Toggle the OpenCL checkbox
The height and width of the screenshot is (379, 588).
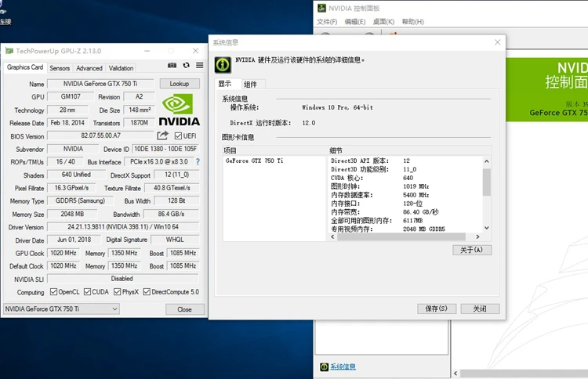[54, 292]
